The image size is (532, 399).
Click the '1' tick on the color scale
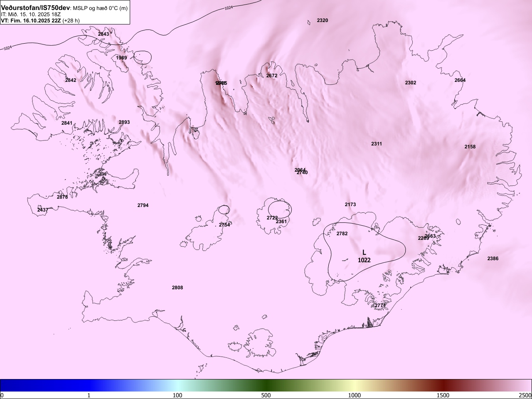[89, 395]
